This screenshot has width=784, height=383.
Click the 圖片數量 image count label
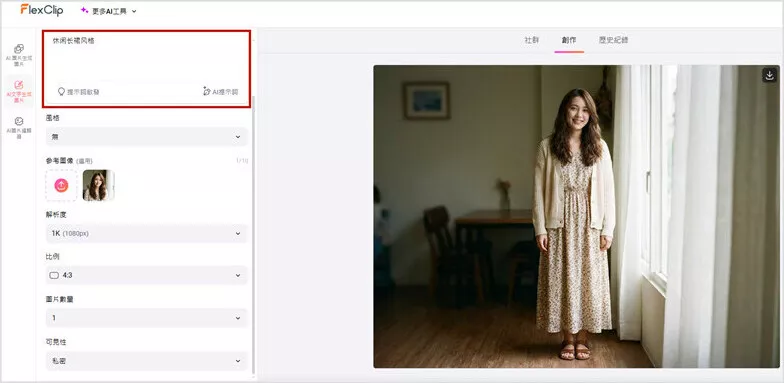pos(60,299)
